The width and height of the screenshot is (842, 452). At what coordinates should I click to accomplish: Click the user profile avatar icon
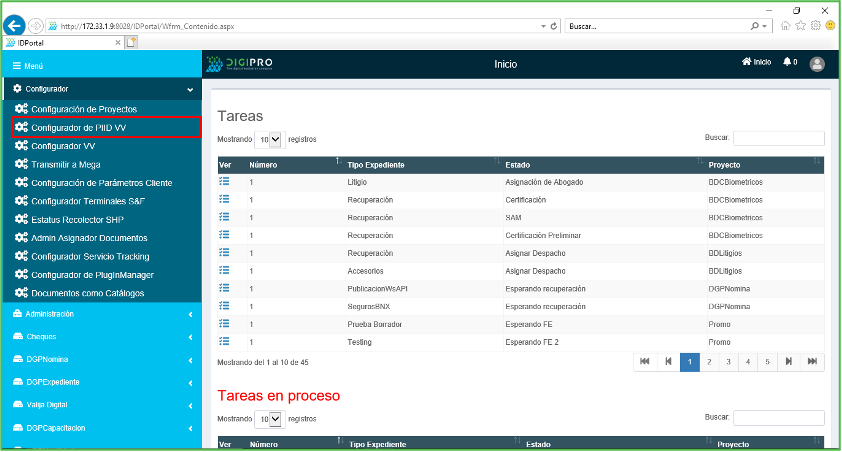point(817,63)
